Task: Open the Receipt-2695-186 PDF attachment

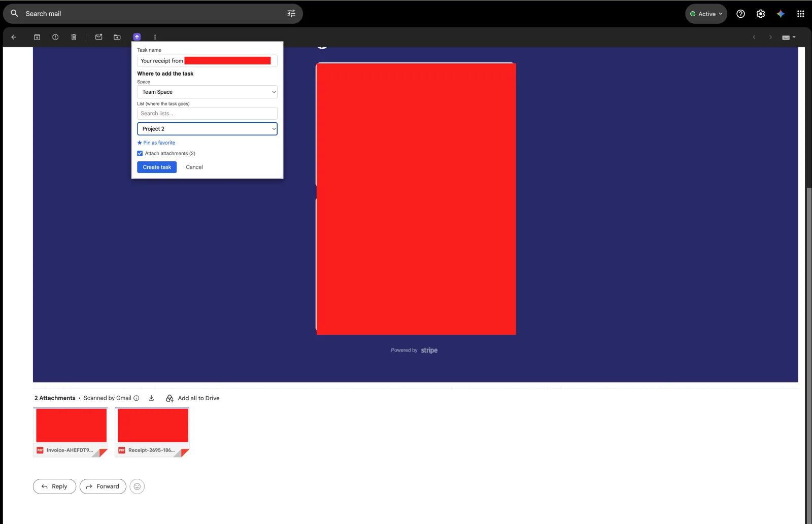Action: pos(152,433)
